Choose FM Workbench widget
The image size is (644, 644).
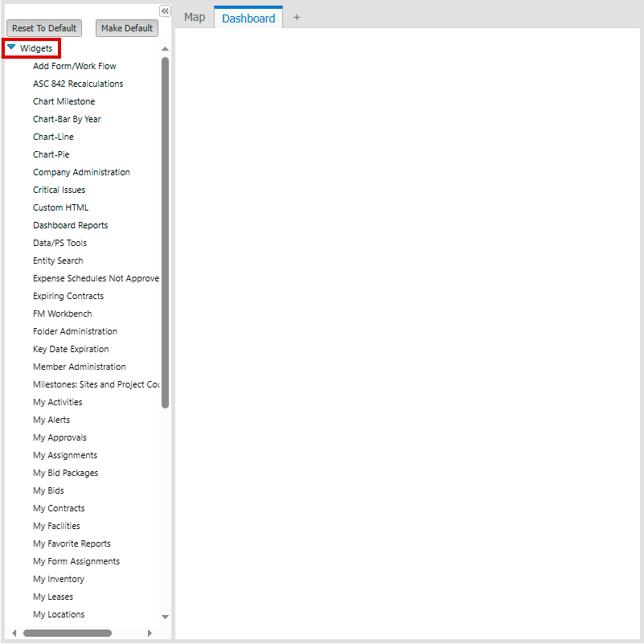[x=63, y=314]
